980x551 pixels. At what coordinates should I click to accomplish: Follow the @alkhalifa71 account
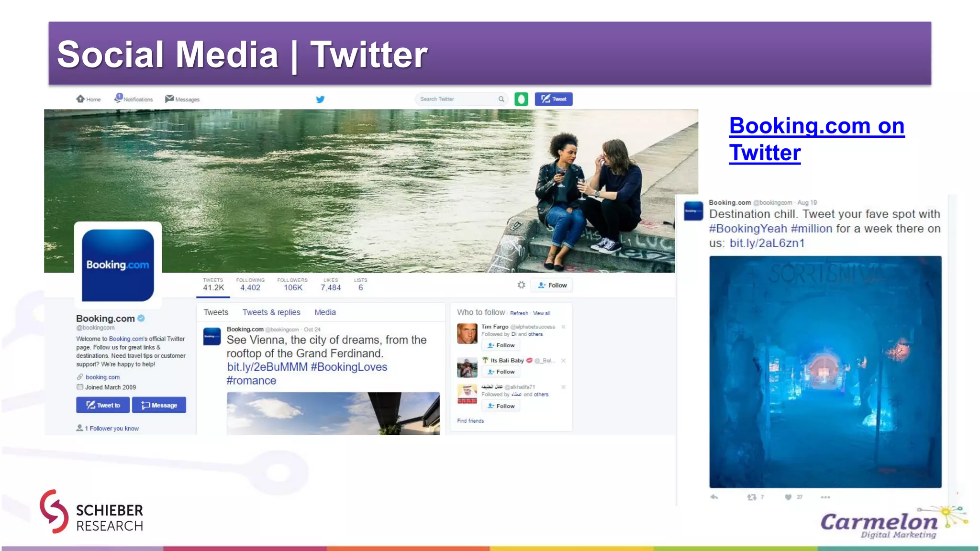tap(501, 406)
